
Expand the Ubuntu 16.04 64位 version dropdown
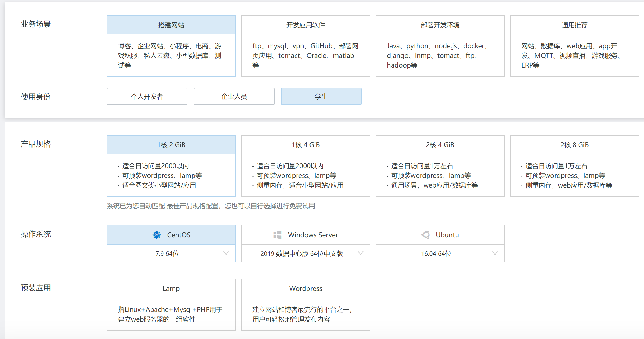point(440,253)
